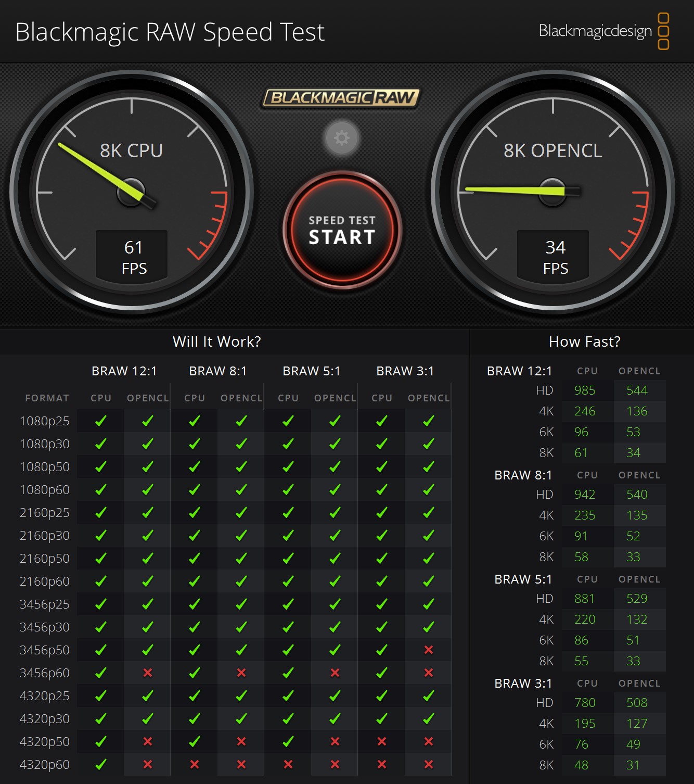Image resolution: width=694 pixels, height=784 pixels.
Task: Click the 2160p60 format row label
Action: pos(44,581)
